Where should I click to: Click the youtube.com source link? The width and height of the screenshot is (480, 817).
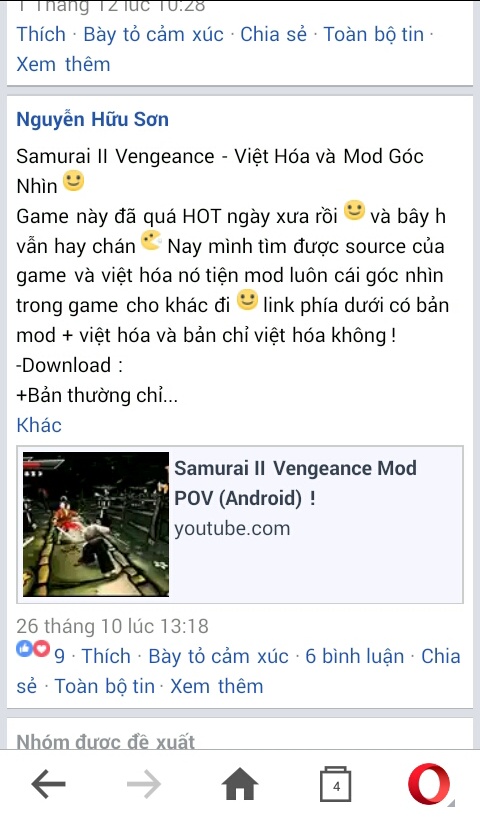[x=232, y=528]
